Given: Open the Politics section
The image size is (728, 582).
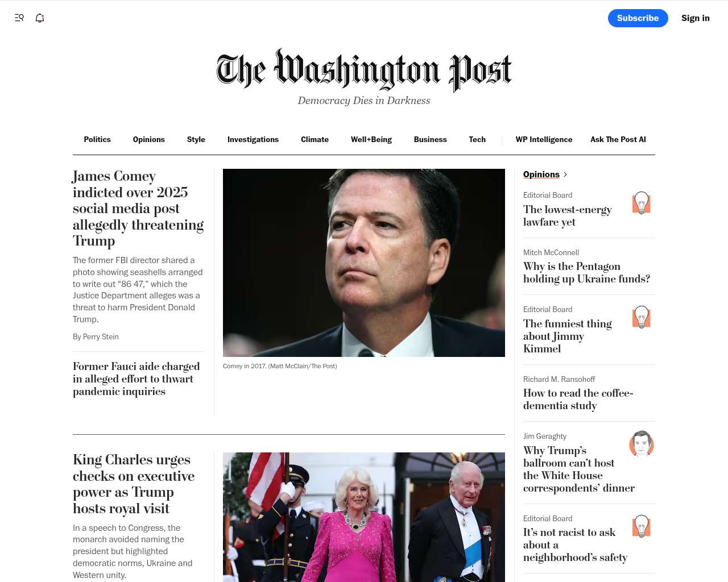Looking at the screenshot, I should coord(97,139).
